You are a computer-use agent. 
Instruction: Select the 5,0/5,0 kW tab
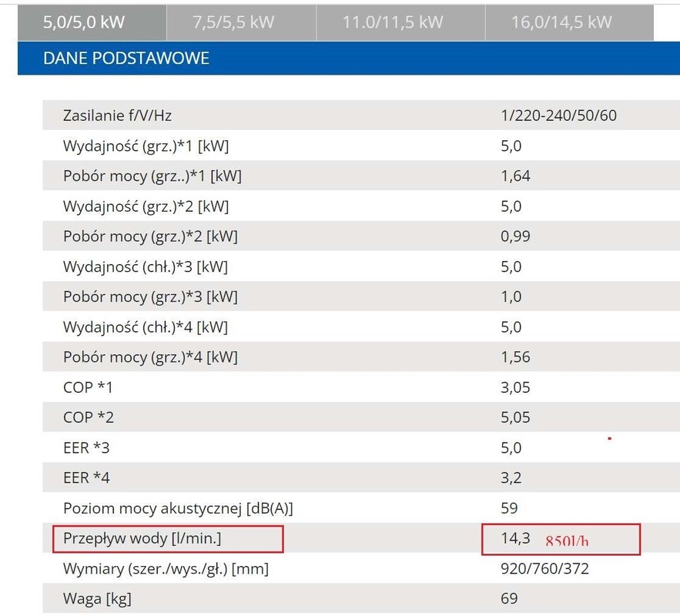point(83,22)
